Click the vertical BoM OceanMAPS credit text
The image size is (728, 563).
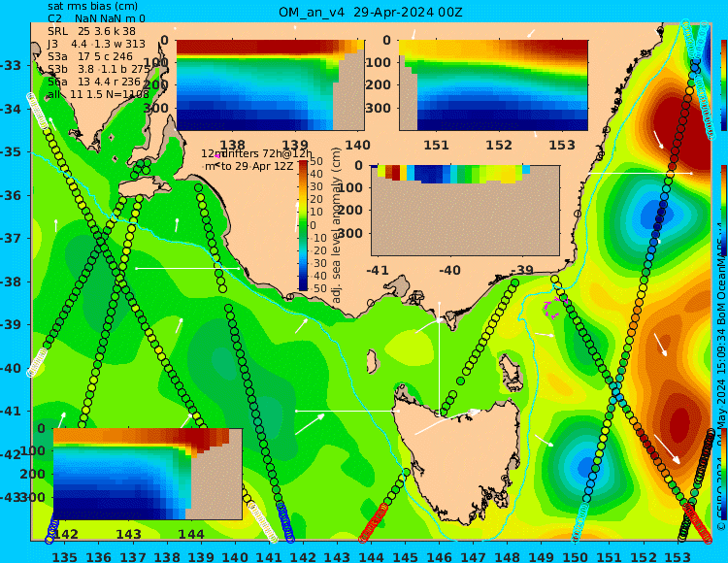[721, 377]
